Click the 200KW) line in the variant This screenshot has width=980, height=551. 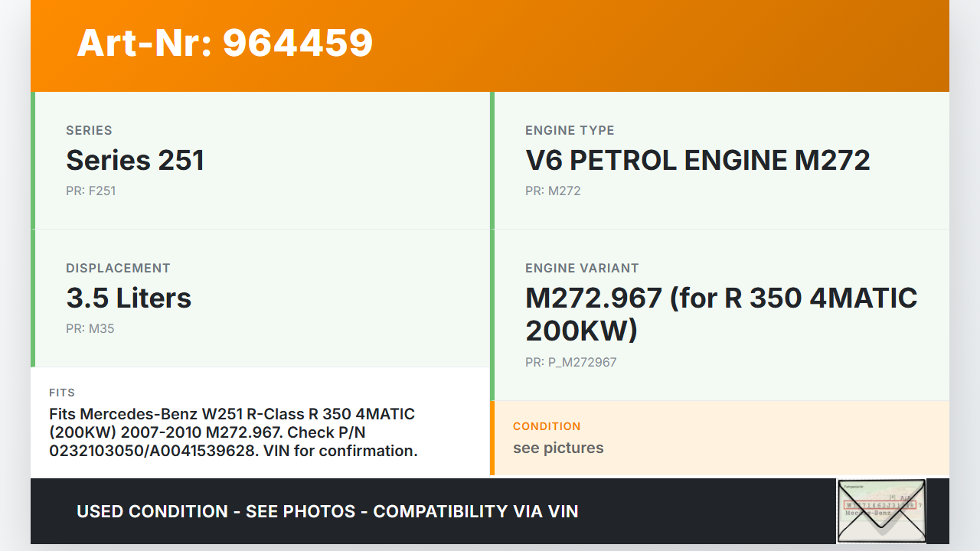point(581,331)
